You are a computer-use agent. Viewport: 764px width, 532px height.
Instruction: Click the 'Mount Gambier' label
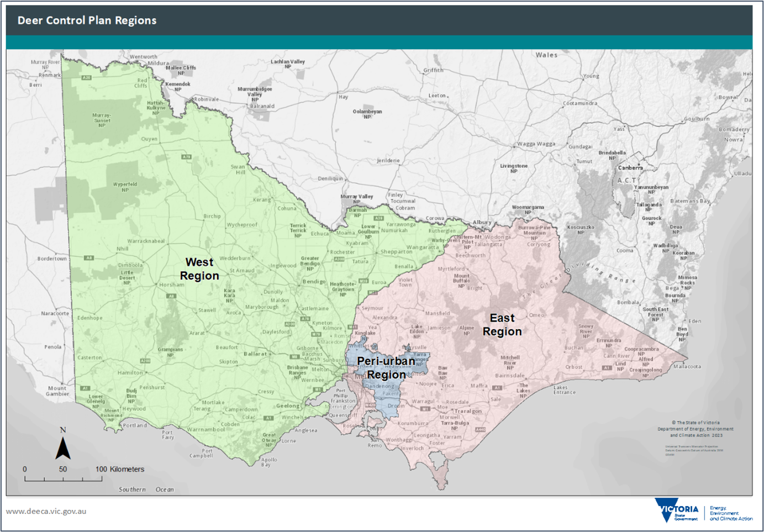(x=57, y=391)
